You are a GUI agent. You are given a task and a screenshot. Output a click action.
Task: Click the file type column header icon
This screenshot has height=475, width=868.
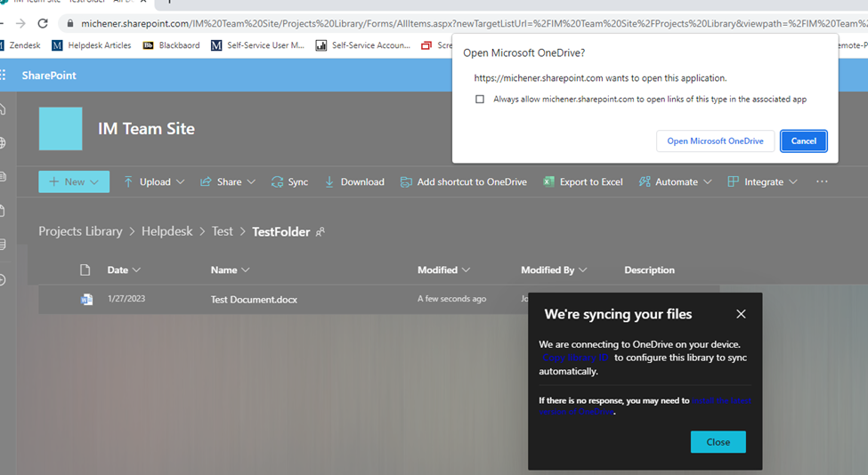[x=85, y=270]
